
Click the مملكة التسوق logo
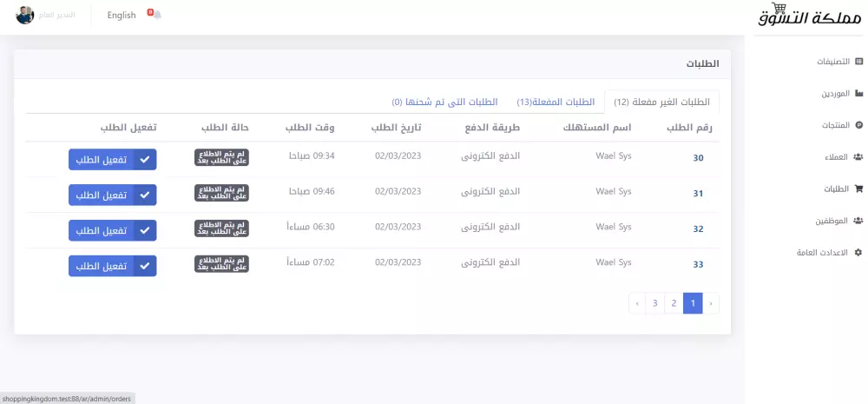(809, 16)
